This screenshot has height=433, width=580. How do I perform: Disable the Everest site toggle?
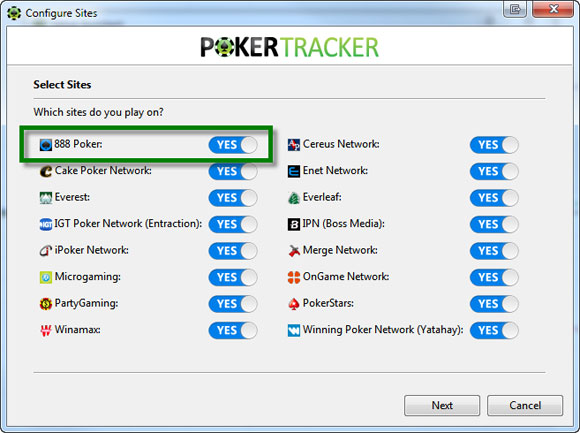coord(233,198)
